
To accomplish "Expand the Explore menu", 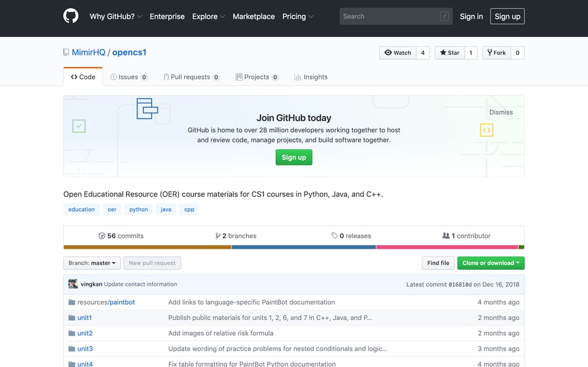I will coord(209,16).
